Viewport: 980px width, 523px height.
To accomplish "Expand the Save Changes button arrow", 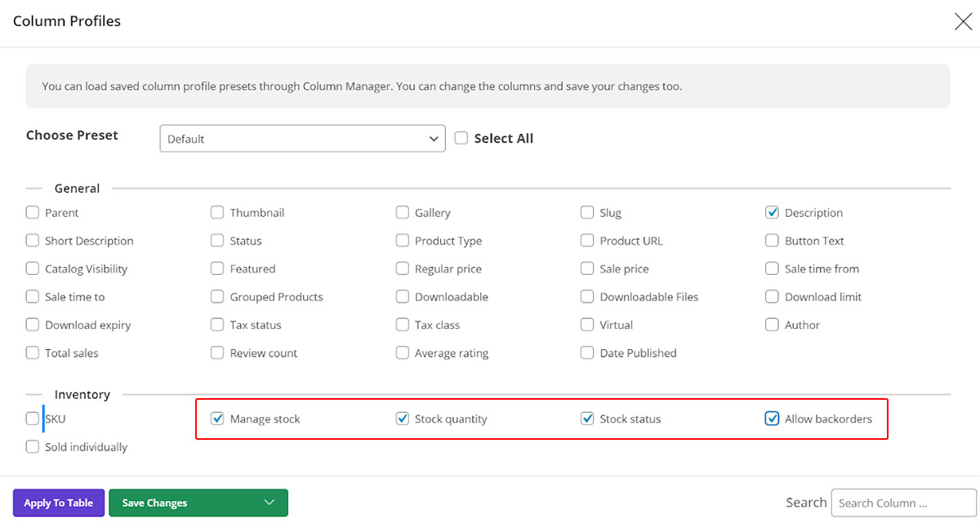I will coord(269,503).
